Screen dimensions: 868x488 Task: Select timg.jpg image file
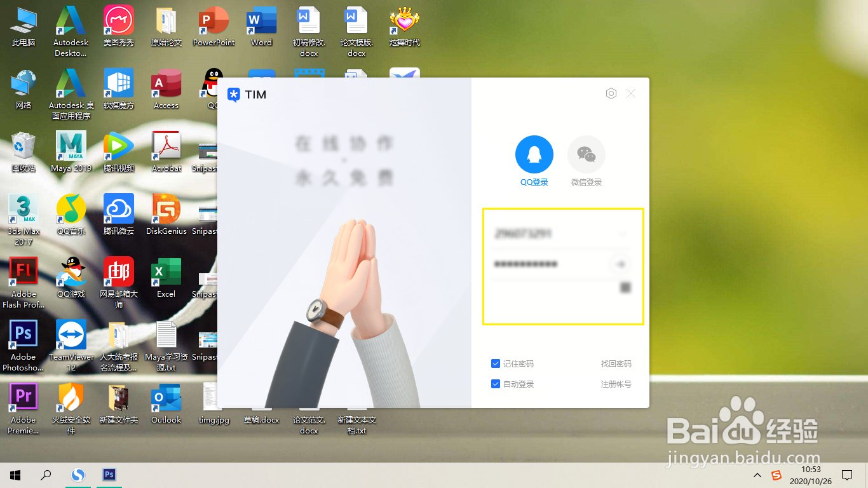[214, 404]
